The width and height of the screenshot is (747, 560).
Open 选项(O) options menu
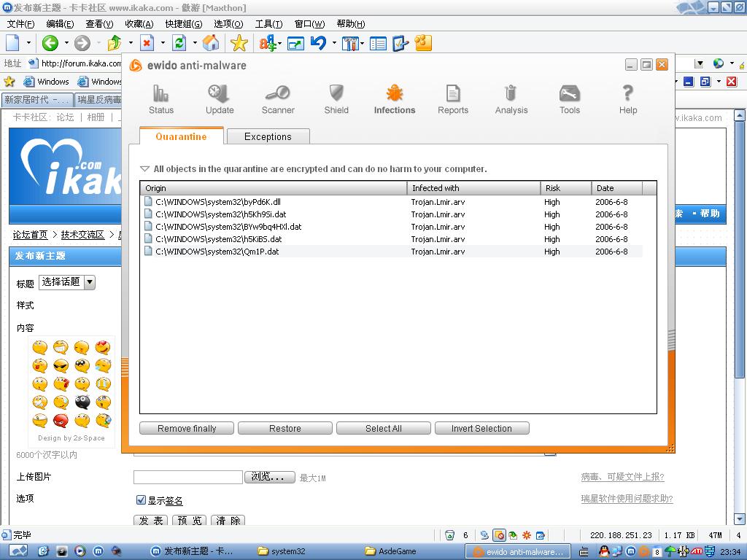[x=228, y=24]
